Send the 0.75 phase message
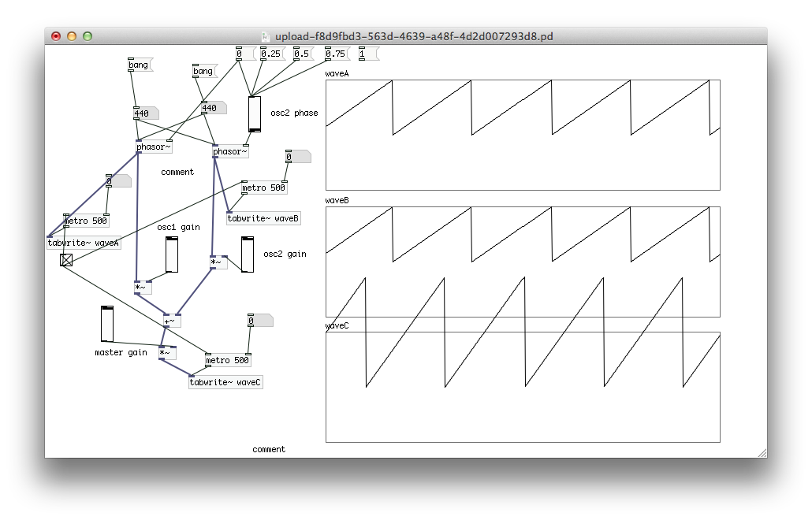 click(336, 53)
